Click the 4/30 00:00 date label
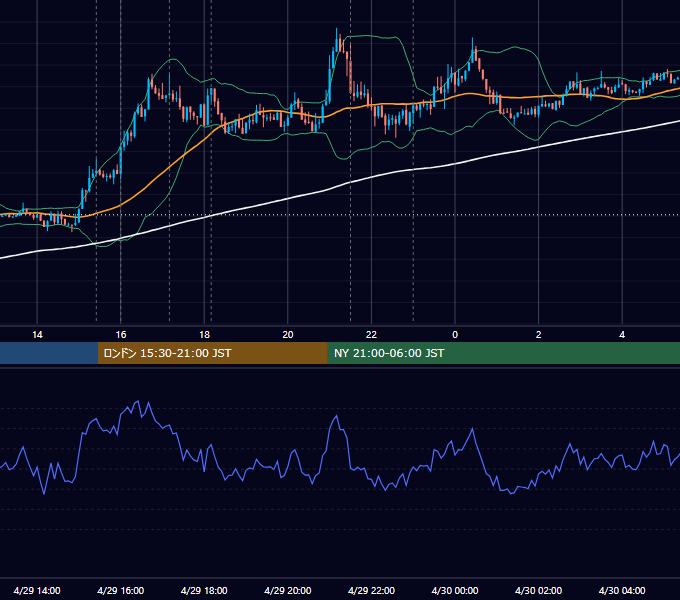This screenshot has height=600, width=680. 455,590
